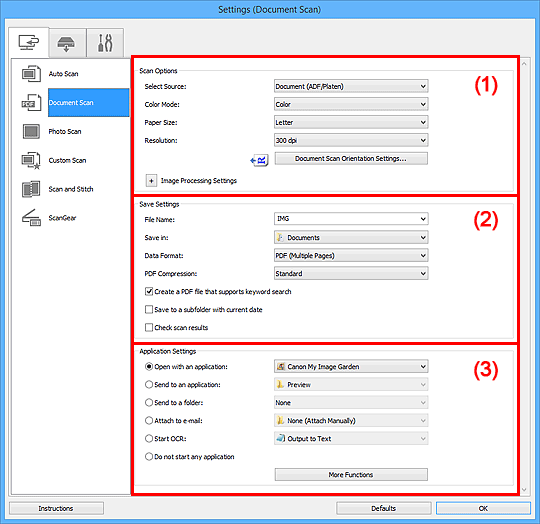This screenshot has height=524, width=540.
Task: Open the Scanning from a Computer tab
Action: (29, 43)
